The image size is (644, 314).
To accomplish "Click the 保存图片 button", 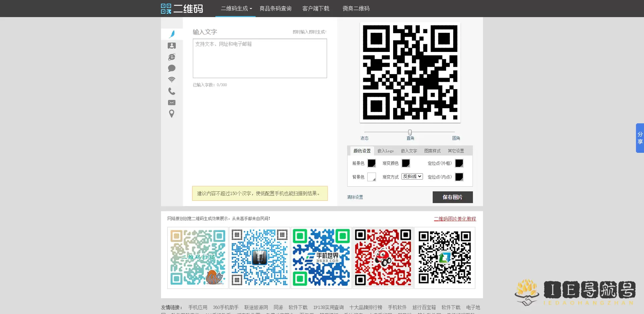I will point(452,197).
